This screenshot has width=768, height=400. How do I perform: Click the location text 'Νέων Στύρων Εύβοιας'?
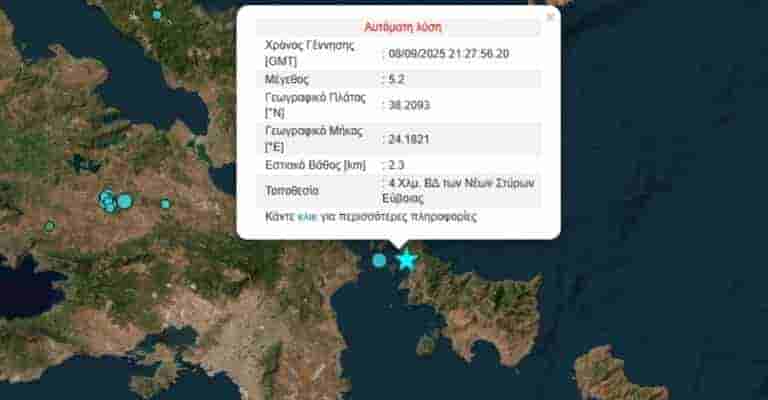460,190
